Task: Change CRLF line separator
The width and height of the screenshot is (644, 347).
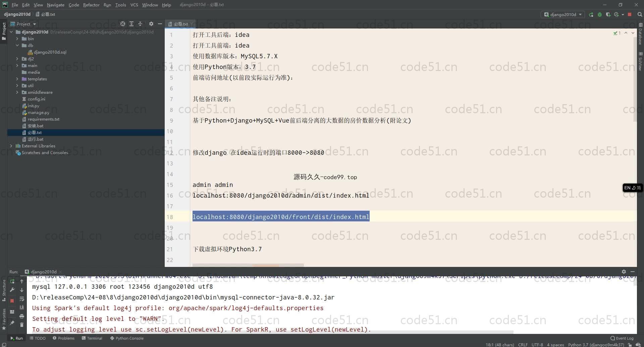Action: 523,345
